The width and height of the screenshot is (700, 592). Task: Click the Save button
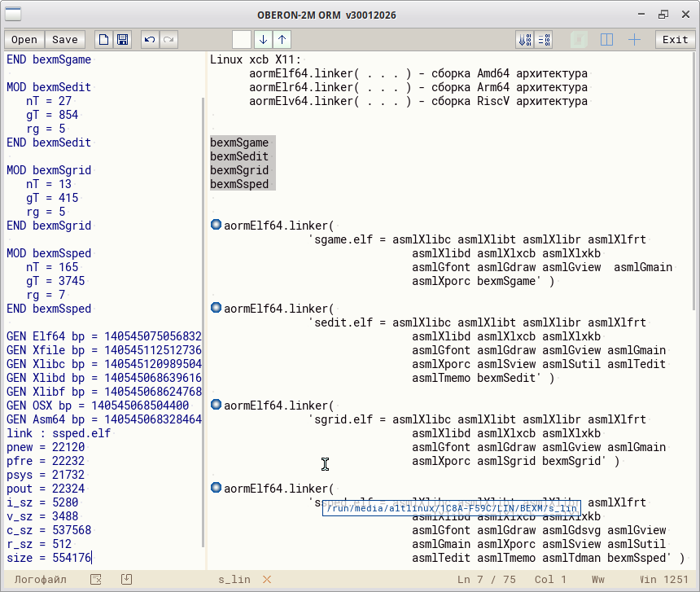[x=65, y=39]
